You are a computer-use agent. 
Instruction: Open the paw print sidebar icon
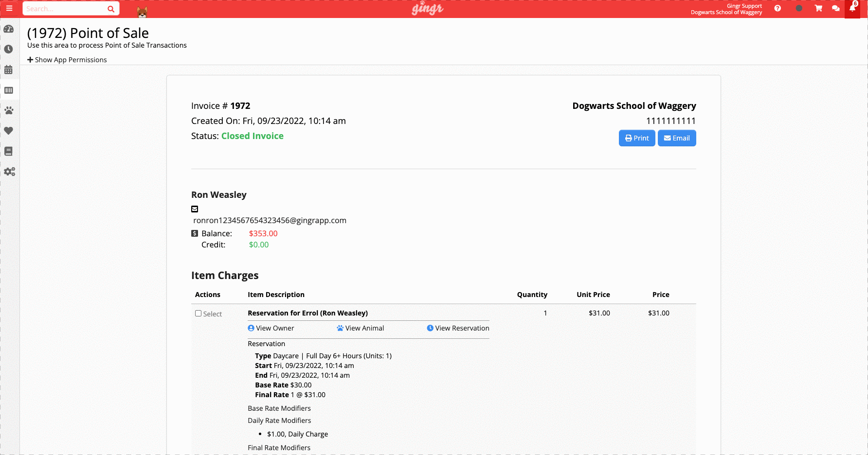click(9, 110)
